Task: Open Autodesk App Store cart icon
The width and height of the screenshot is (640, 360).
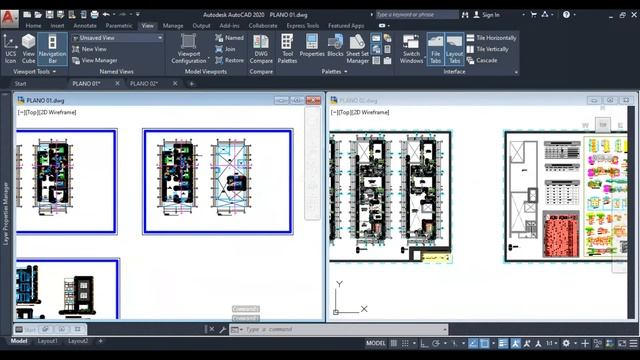Action: pyautogui.click(x=533, y=15)
